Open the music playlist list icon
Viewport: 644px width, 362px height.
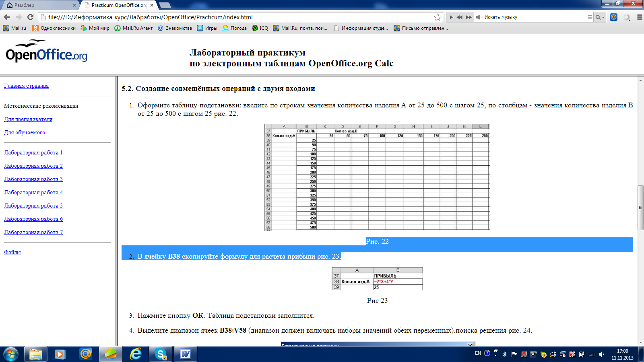point(590,17)
